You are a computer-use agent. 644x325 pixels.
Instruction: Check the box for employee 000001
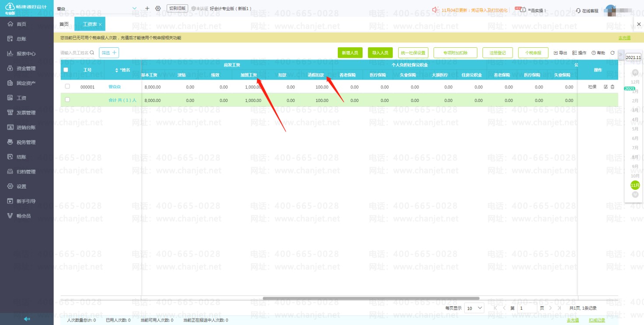click(67, 87)
